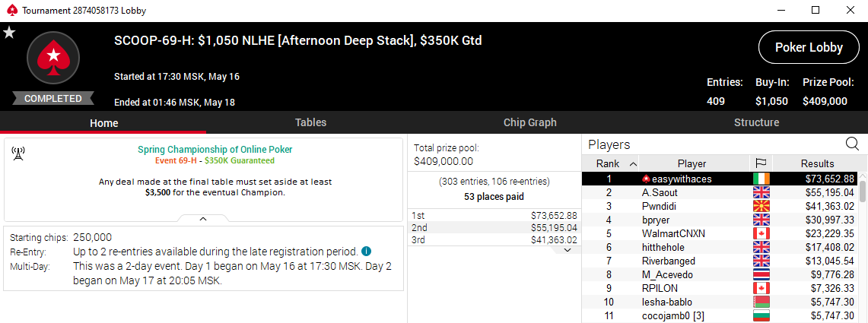
Task: Click the favorite star icon
Action: [x=9, y=33]
